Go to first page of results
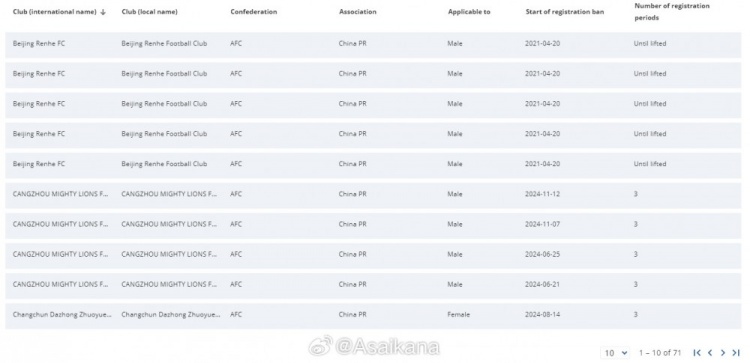The width and height of the screenshot is (750, 363). (697, 353)
